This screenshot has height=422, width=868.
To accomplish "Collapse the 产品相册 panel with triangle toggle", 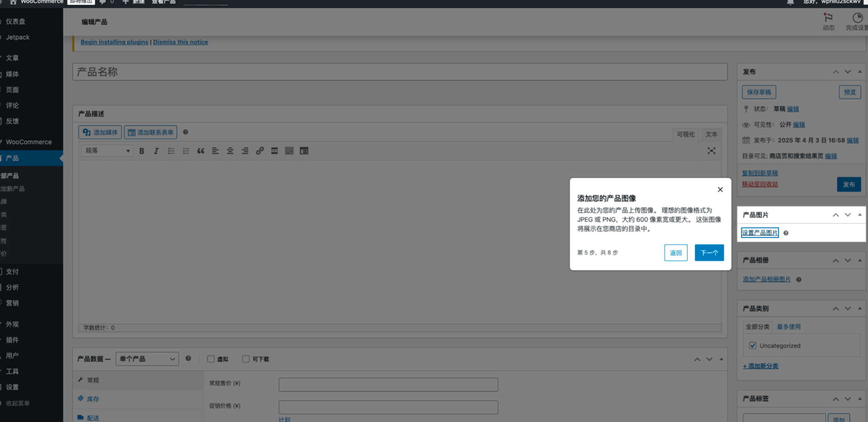I will pos(860,260).
